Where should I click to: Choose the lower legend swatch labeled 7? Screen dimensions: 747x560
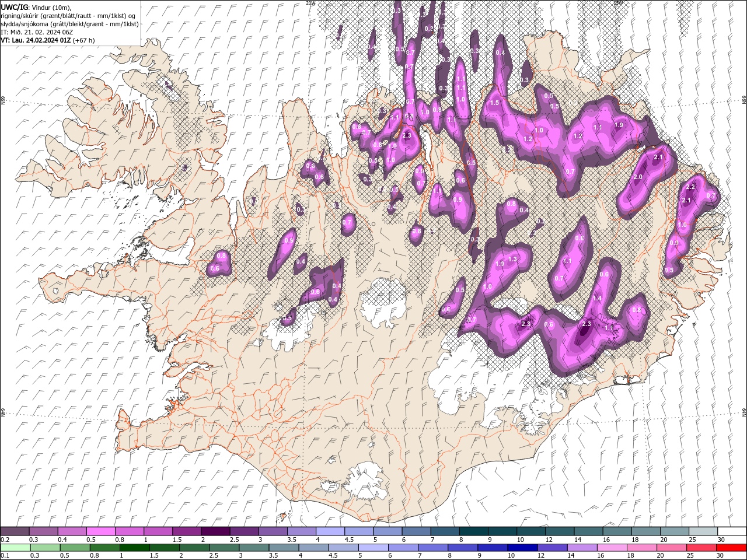433,548
